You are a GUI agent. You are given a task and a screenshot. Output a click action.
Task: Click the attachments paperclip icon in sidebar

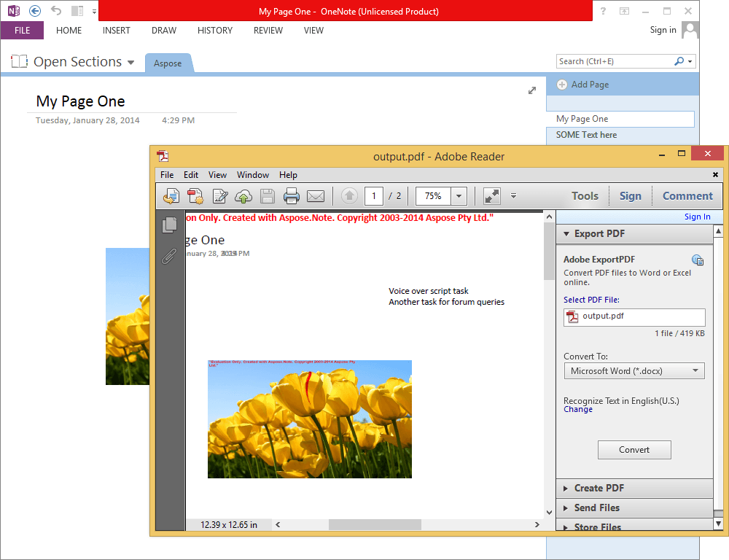click(x=169, y=256)
